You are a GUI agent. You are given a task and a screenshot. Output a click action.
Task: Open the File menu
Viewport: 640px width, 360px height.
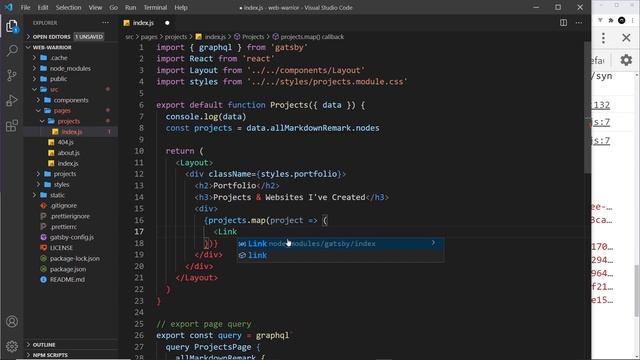tap(25, 7)
